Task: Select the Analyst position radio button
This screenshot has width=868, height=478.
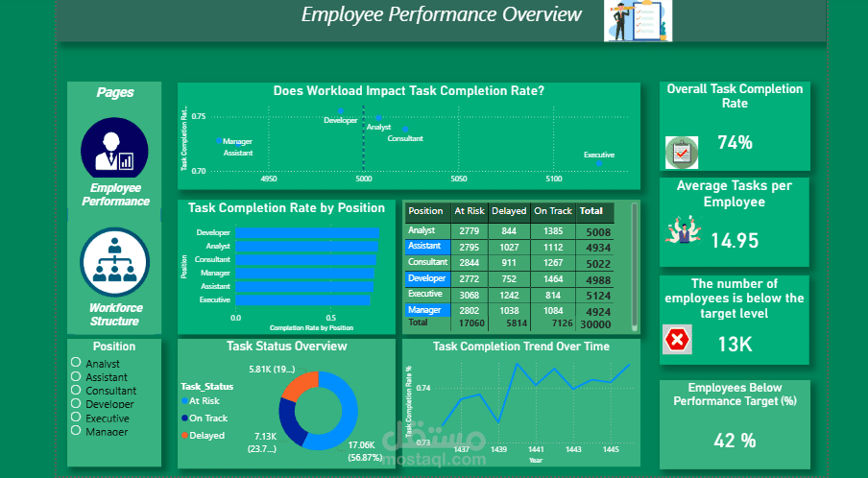Action: click(x=76, y=362)
